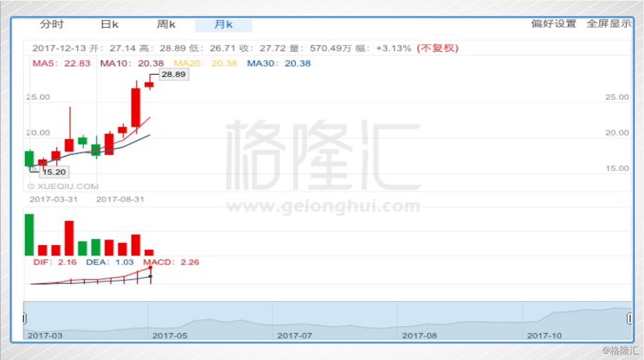
Task: Switch to the 分时 chart tab
Action: point(52,24)
